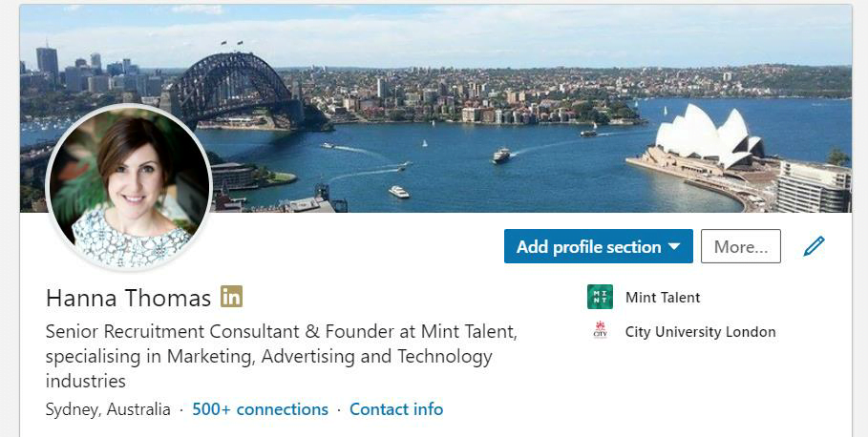Click the Hanna Thomas name heading
The image size is (868, 437).
click(128, 298)
